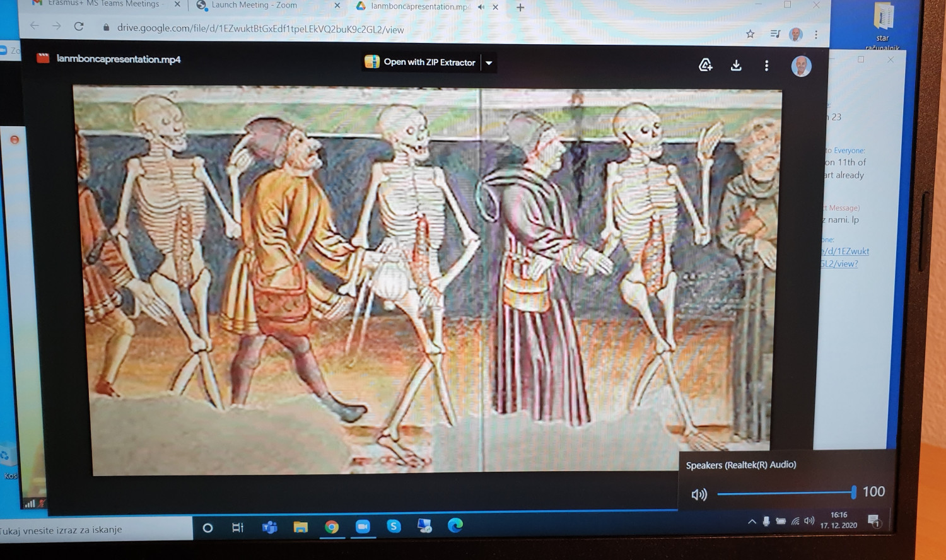This screenshot has width=946, height=560.
Task: Click the lanmboncapresentation.mp4 file title
Action: tap(119, 59)
